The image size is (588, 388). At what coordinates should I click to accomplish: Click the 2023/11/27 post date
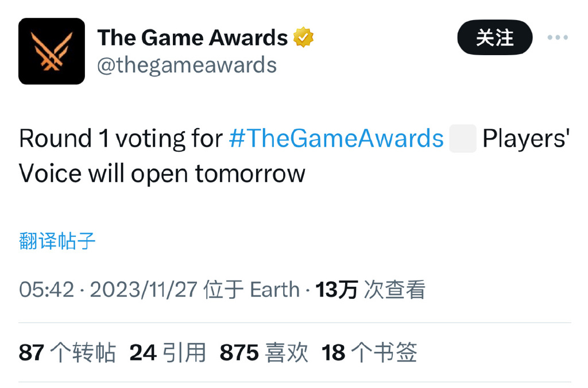pos(144,290)
